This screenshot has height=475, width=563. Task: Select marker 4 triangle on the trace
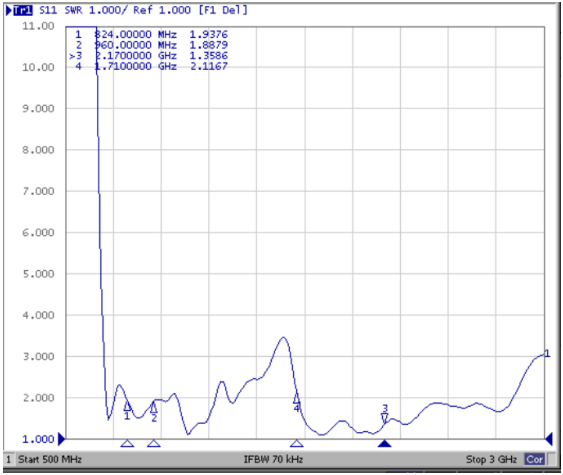pyautogui.click(x=296, y=398)
